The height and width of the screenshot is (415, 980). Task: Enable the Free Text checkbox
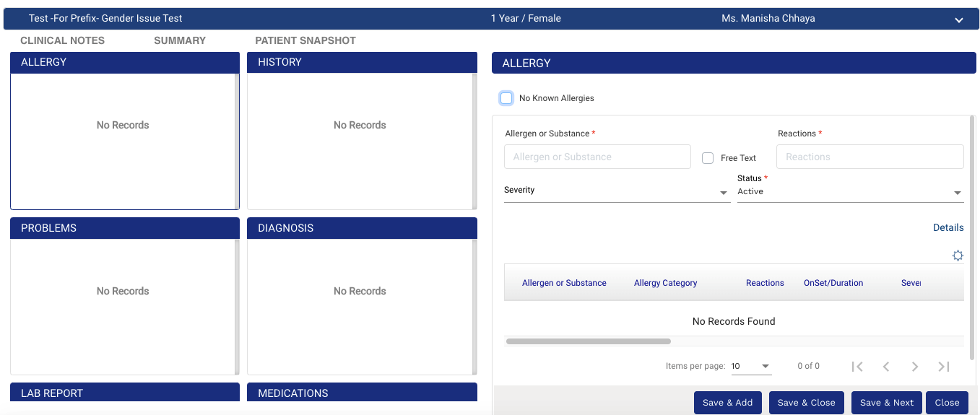coord(708,158)
